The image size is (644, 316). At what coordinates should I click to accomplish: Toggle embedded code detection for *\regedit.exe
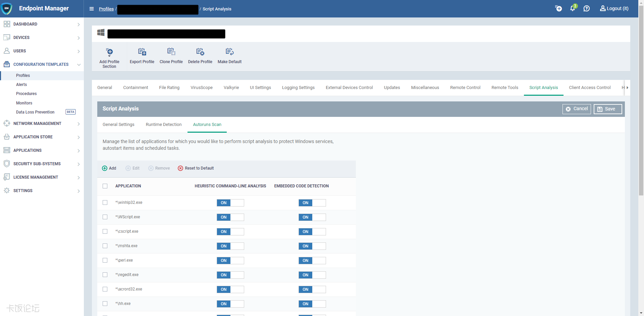[x=312, y=275]
